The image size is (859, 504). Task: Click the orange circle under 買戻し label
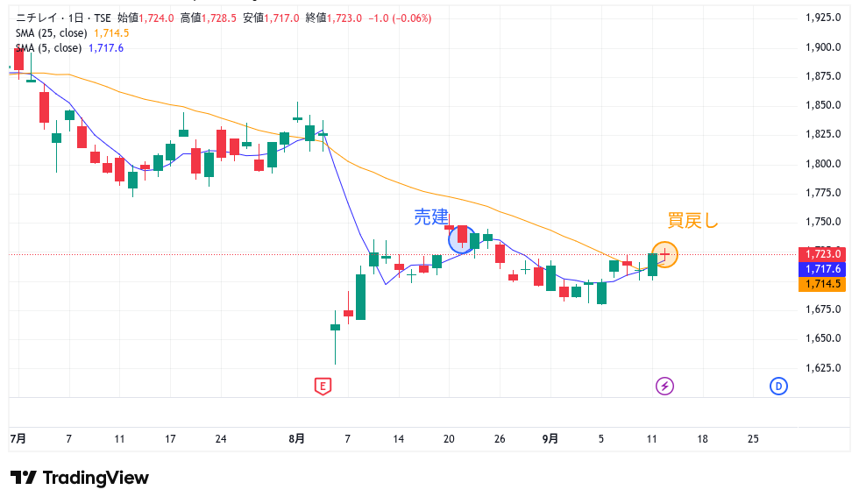(665, 254)
